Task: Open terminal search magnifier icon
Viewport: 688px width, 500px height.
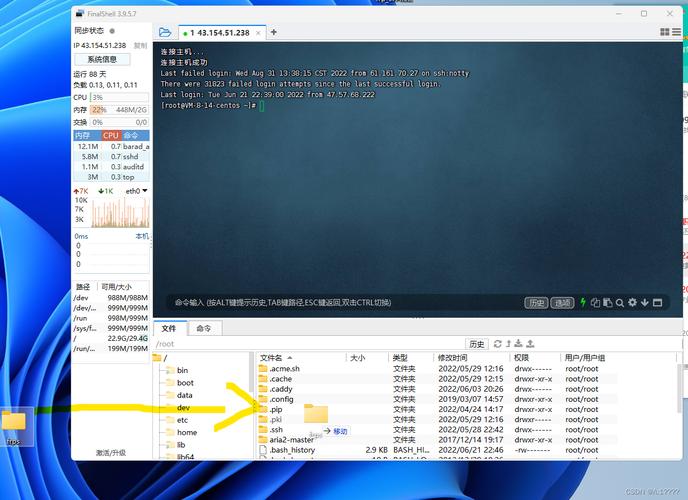Action: [620, 303]
